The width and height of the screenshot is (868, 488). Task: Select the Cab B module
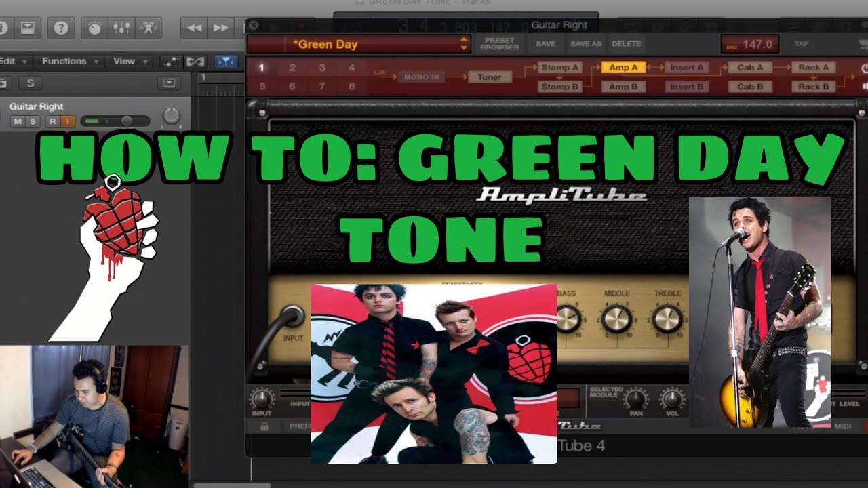click(x=751, y=87)
